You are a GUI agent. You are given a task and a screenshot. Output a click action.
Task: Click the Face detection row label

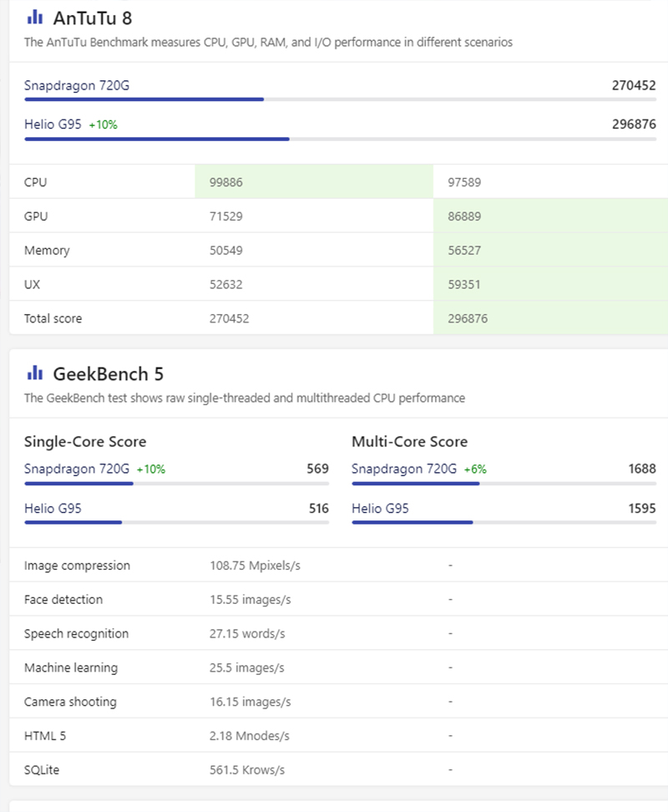point(63,600)
